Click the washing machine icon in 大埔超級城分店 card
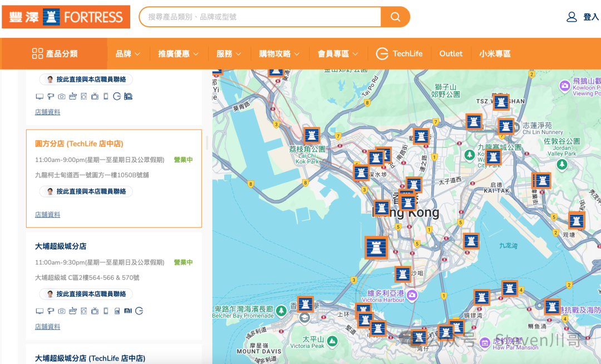 [x=84, y=311]
